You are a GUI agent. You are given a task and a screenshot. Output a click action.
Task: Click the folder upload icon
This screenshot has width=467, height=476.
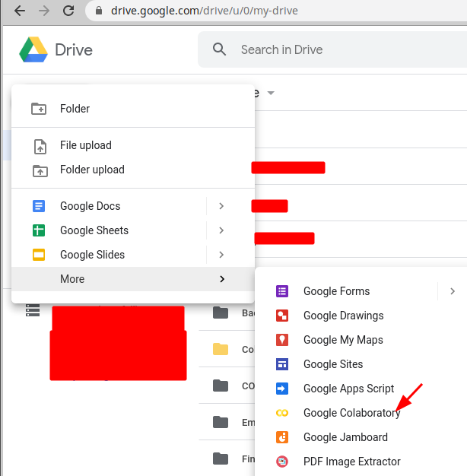40,171
